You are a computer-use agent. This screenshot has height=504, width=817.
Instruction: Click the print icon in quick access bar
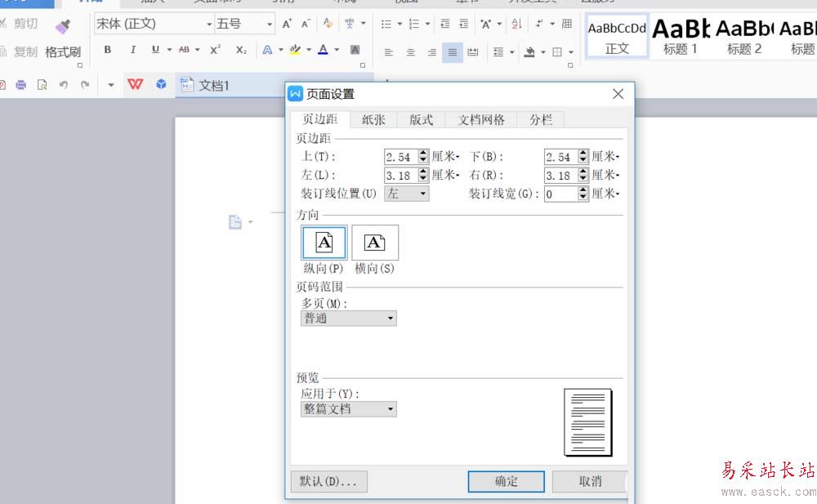(21, 85)
